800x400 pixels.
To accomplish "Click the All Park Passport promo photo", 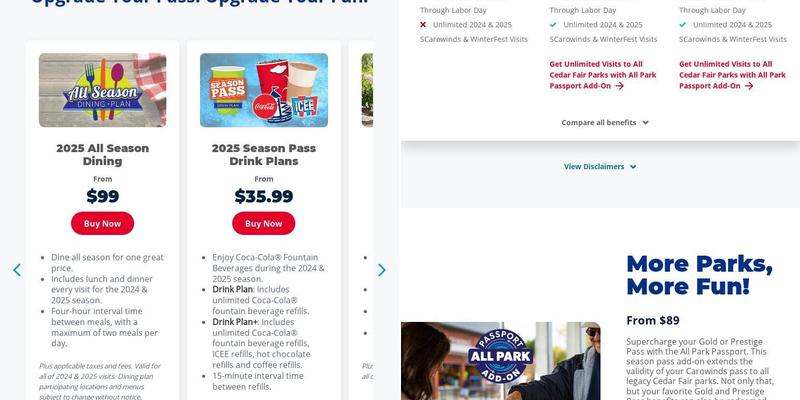I will click(501, 361).
